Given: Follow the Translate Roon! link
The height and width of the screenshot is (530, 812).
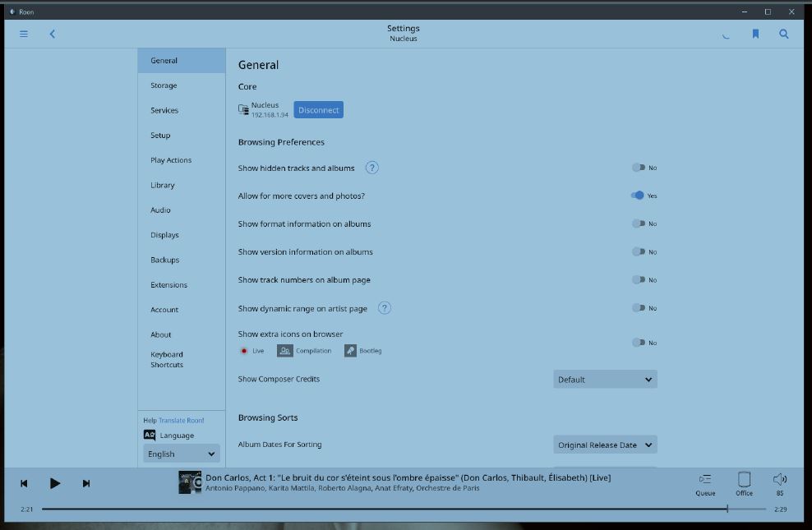Looking at the screenshot, I should 182,420.
